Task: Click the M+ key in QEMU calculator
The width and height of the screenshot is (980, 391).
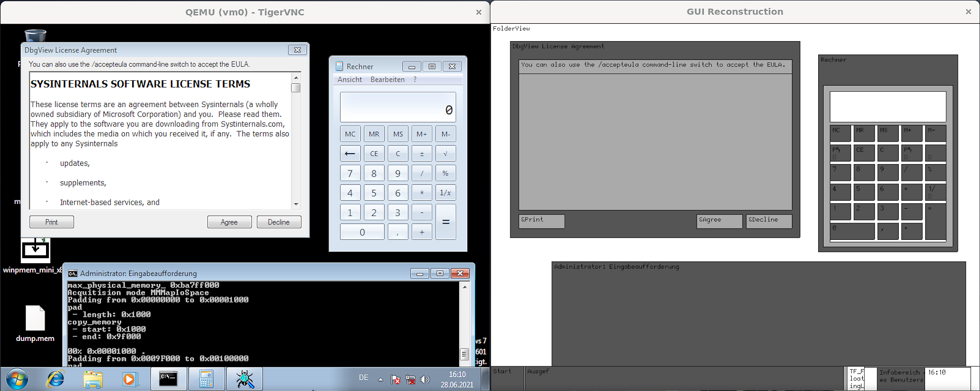Action: tap(422, 134)
